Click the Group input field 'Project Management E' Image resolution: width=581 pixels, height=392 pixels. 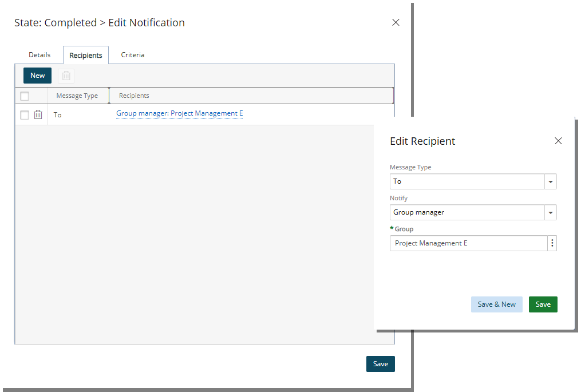click(468, 243)
